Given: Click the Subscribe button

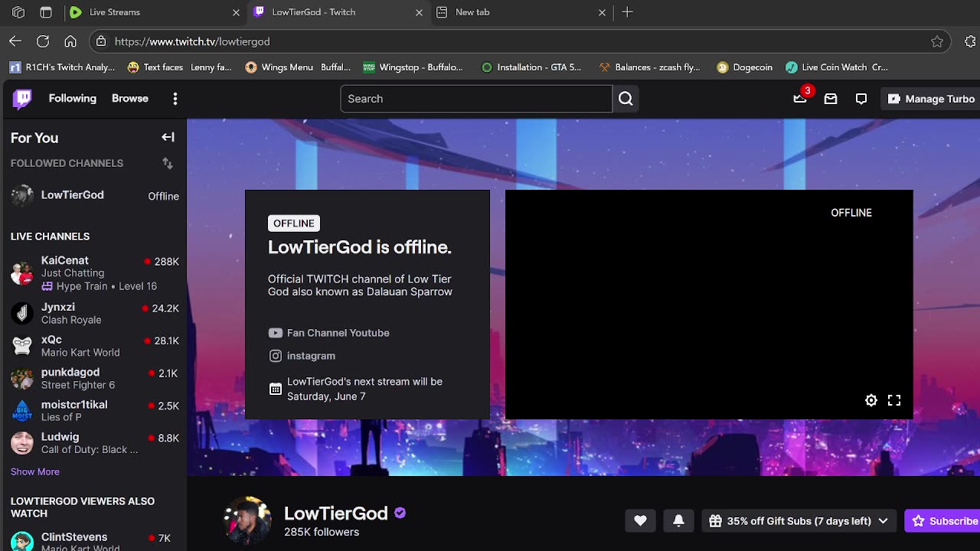Looking at the screenshot, I should 943,521.
